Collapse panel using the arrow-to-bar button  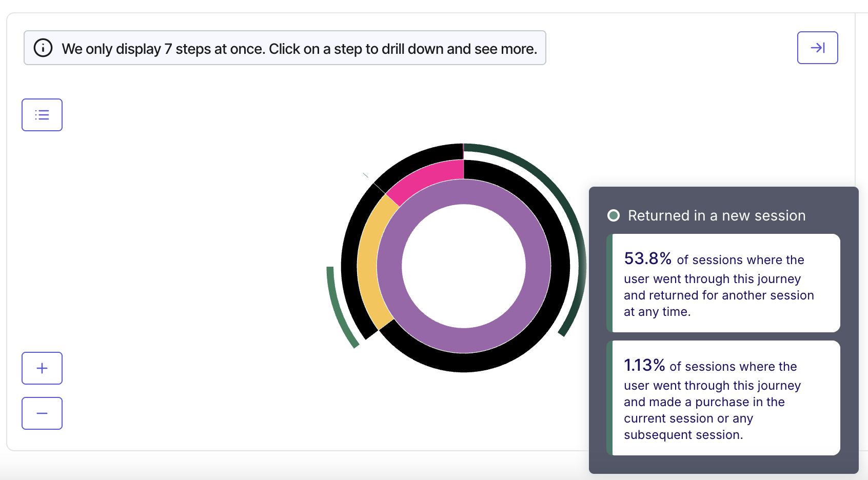tap(817, 48)
